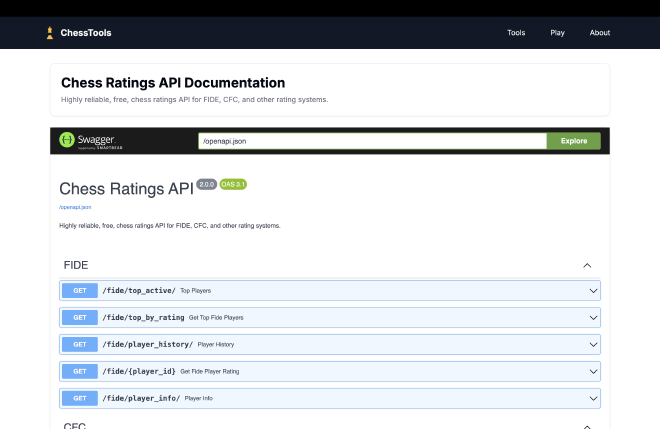The width and height of the screenshot is (660, 429).
Task: Expand the /fide/top_by_rating endpoint arrow
Action: (593, 317)
